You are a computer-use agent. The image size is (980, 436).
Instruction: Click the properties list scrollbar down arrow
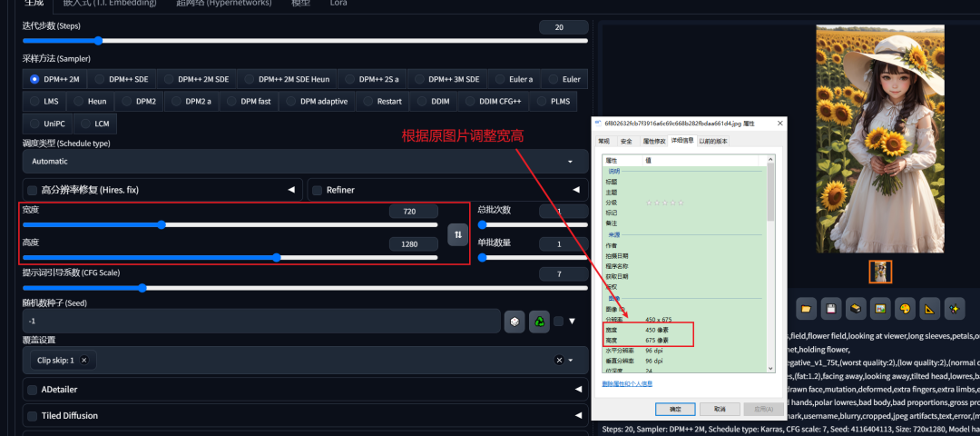point(770,369)
